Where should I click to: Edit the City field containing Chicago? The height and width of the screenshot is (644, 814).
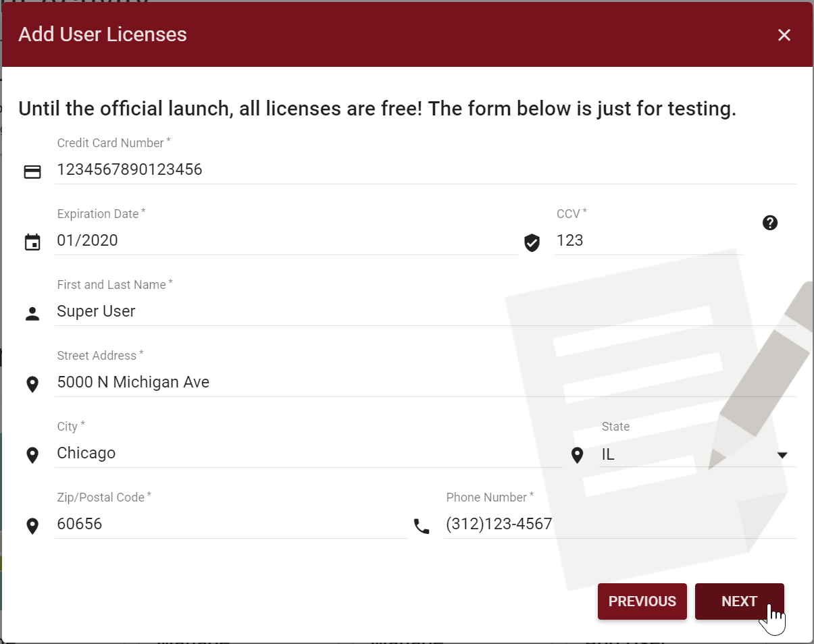(308, 453)
